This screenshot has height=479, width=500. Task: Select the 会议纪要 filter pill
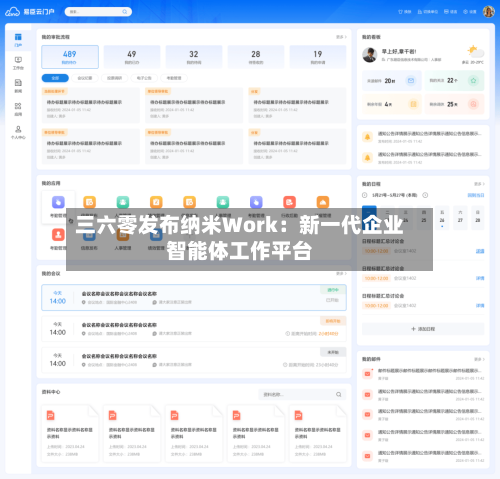point(85,78)
